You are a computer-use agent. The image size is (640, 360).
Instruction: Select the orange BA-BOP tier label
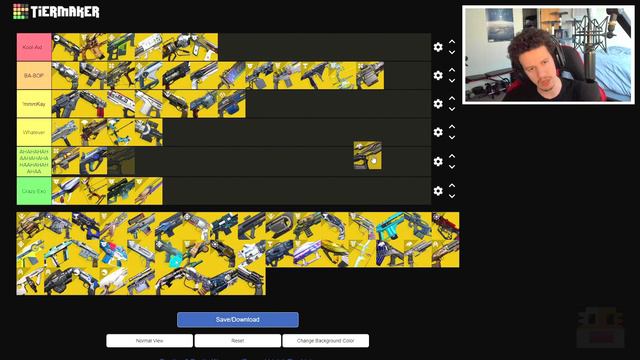(34, 76)
